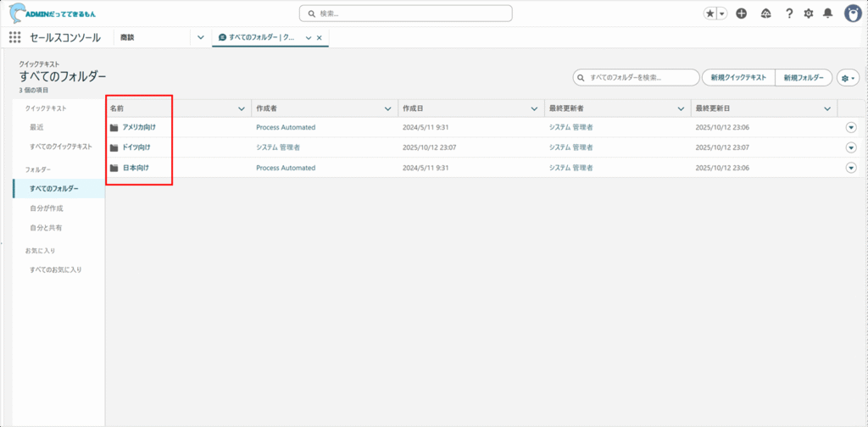Click the global create plus icon
The image size is (868, 427).
click(x=742, y=14)
